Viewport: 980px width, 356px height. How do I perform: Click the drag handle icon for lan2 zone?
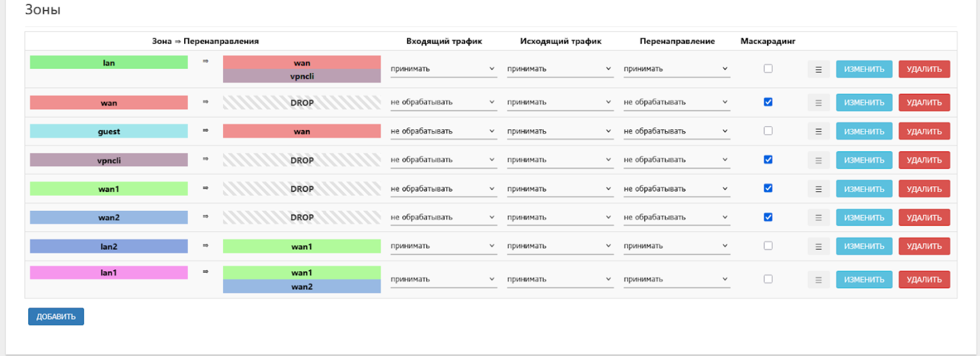[818, 246]
